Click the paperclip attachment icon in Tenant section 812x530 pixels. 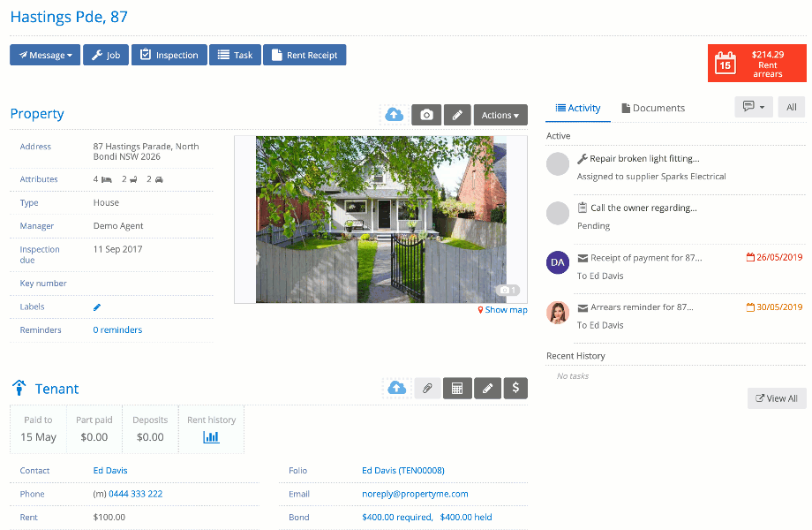click(426, 388)
